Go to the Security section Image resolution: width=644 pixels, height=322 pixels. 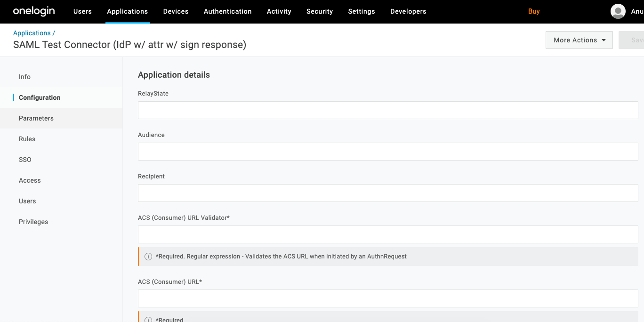[319, 11]
